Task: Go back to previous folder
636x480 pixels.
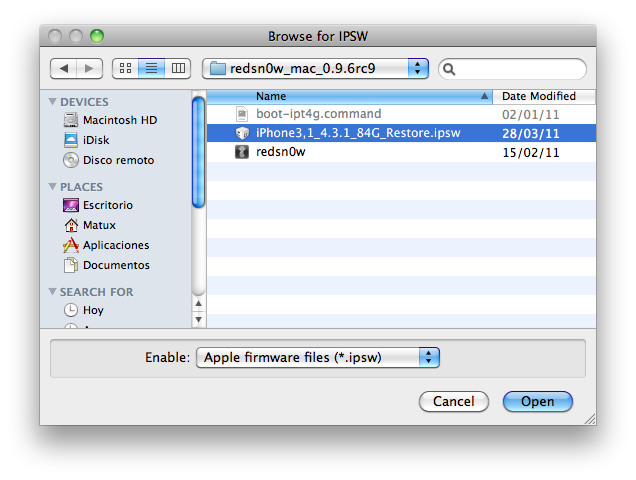Action: (63, 68)
